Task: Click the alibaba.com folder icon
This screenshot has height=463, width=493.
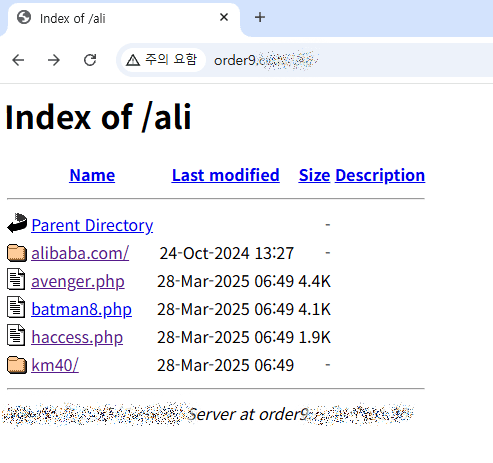Action: [17, 253]
